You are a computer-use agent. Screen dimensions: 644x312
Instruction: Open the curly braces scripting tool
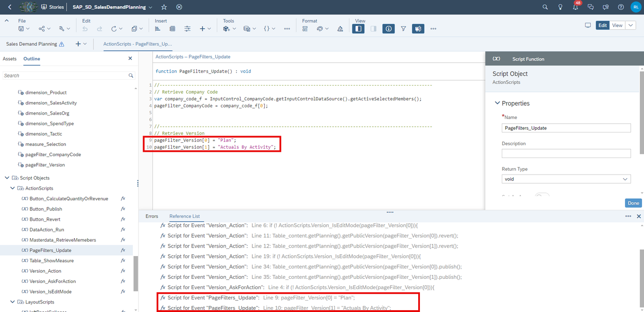[267, 29]
